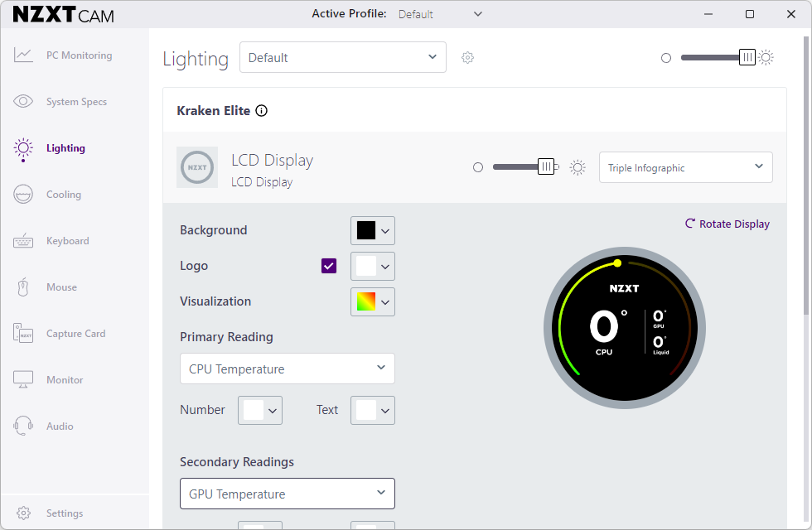The width and height of the screenshot is (812, 530).
Task: Click the circular LCD display preview
Action: pos(625,329)
